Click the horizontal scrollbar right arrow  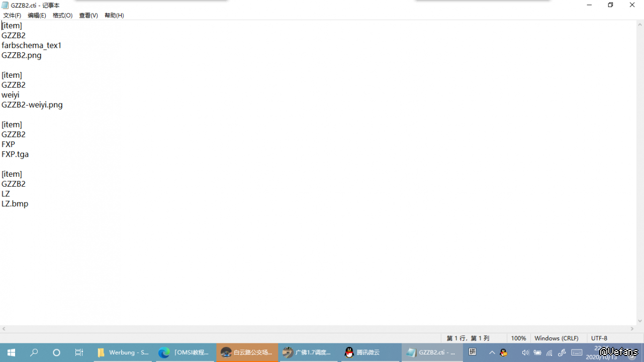632,329
